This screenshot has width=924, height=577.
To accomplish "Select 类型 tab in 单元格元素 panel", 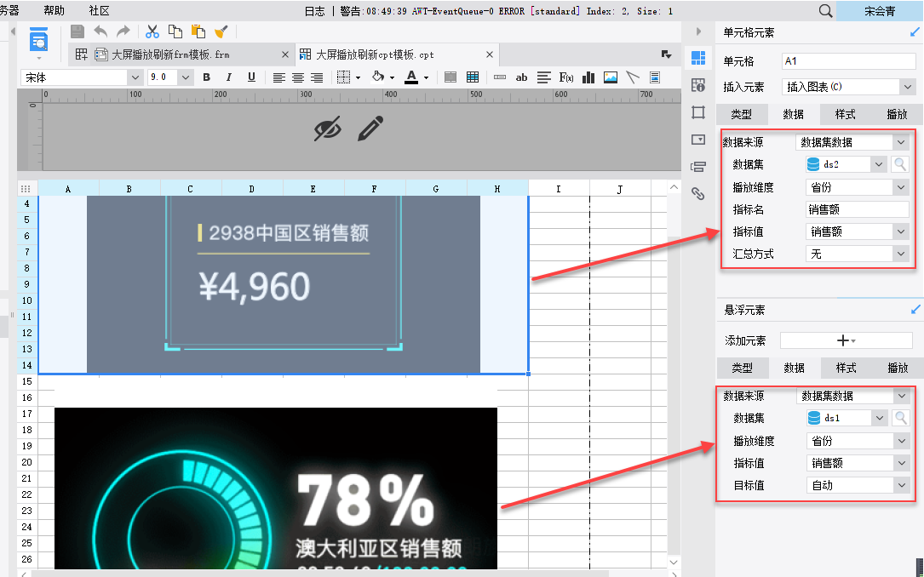I will pos(741,114).
